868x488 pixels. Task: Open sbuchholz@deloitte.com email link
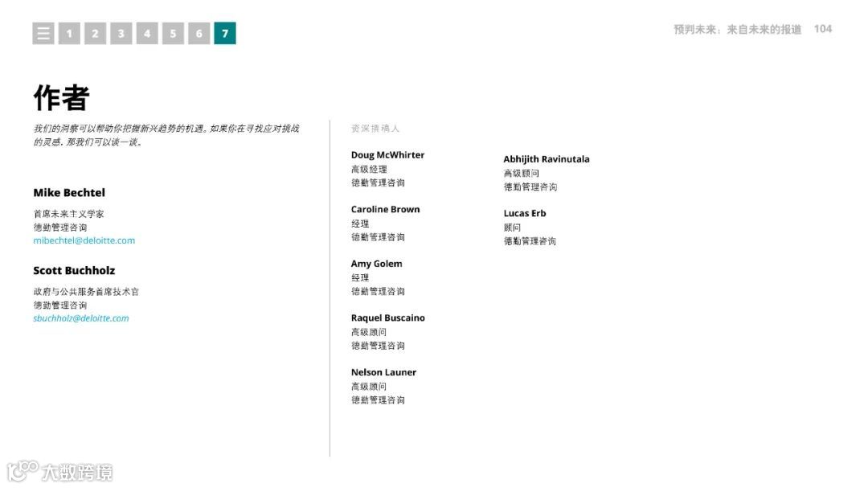point(81,318)
